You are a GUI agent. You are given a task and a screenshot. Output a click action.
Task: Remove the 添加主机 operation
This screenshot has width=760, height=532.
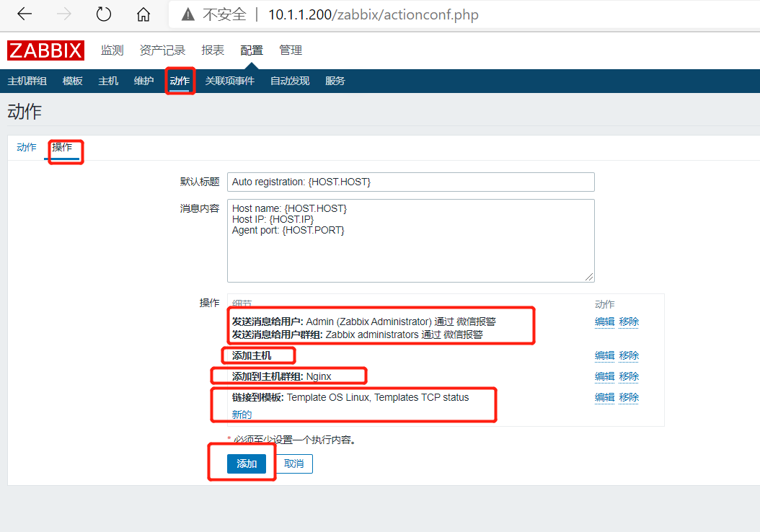629,355
